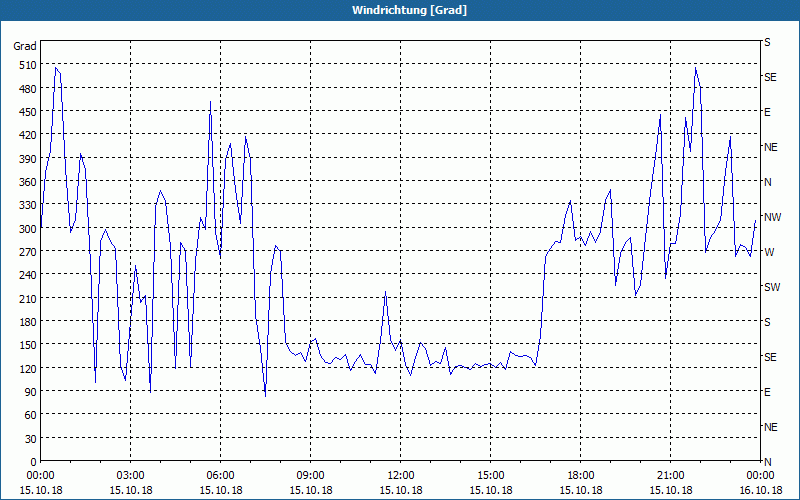Click the '480' value on the degree axis
The width and height of the screenshot is (800, 500).
point(28,89)
